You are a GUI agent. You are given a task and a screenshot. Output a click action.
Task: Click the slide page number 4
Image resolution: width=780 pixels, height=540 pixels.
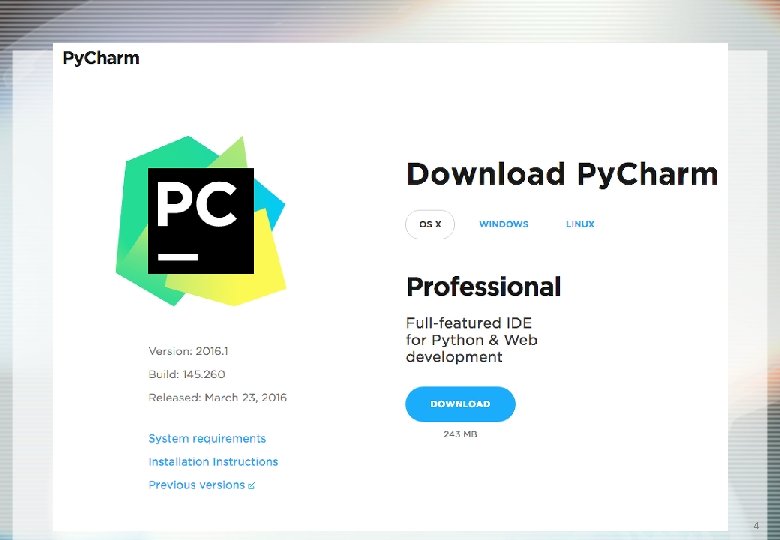(756, 526)
